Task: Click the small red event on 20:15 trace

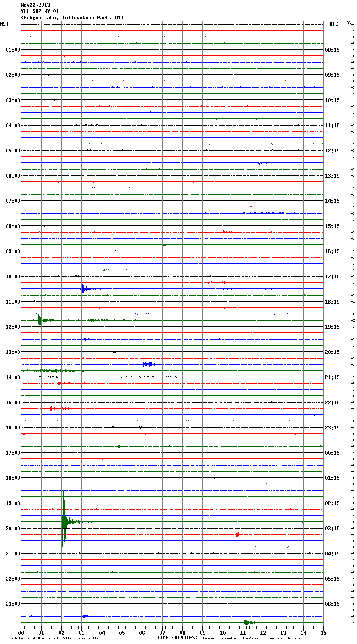Action: (x=238, y=534)
